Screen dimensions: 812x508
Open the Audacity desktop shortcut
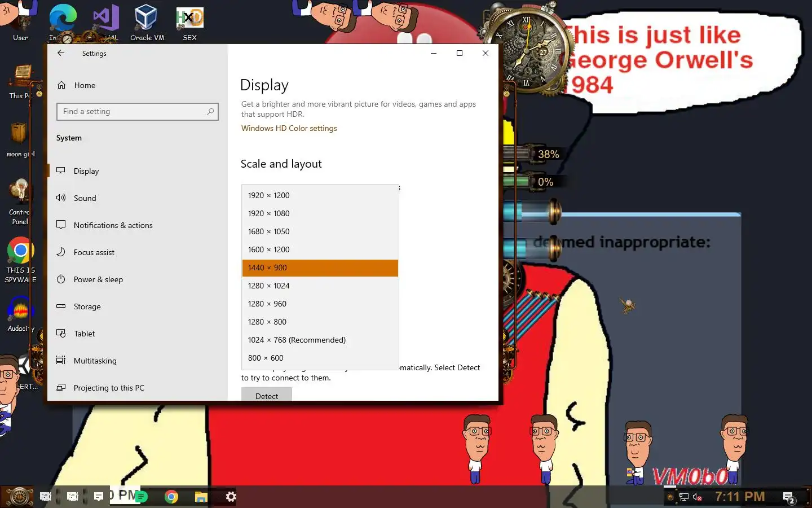(20, 314)
